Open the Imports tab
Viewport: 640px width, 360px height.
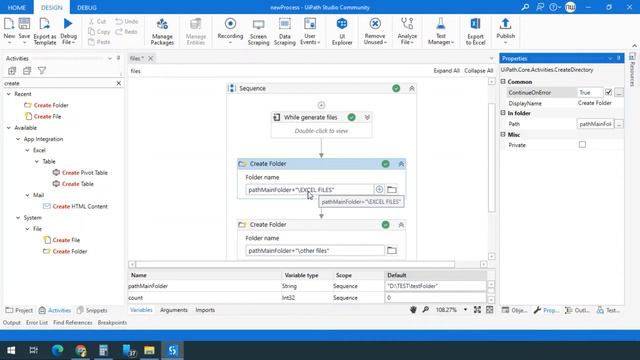(x=205, y=310)
